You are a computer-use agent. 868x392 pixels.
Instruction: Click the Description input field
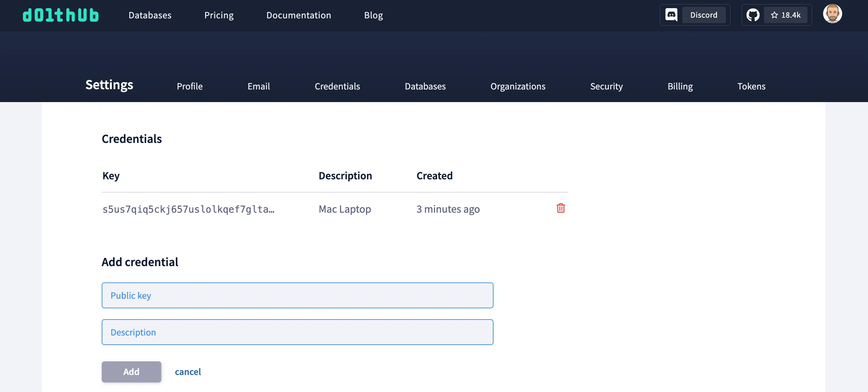pos(297,332)
